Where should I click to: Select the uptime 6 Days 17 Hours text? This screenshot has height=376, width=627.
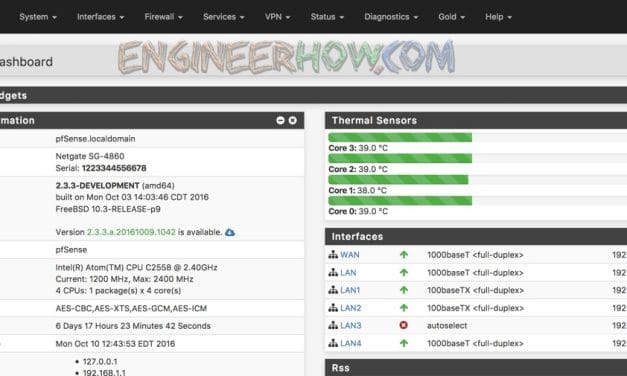(x=133, y=326)
